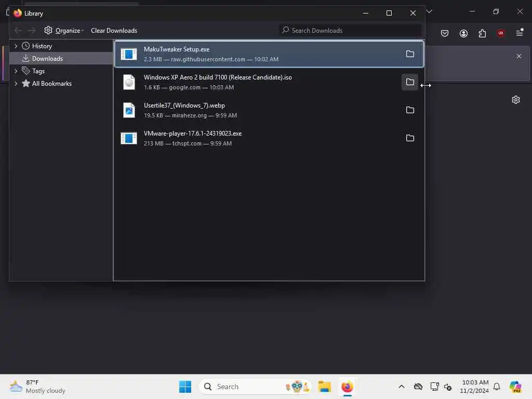Expand the All Bookmarks tree node
The height and width of the screenshot is (399, 532).
(16, 84)
